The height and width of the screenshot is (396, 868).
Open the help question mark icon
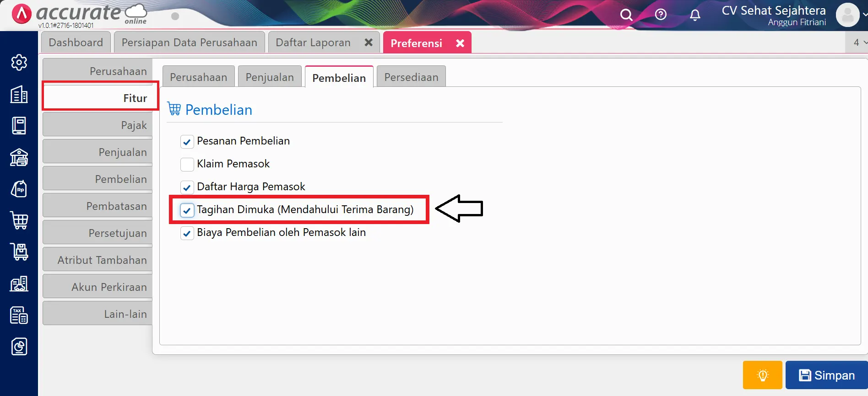pos(661,15)
